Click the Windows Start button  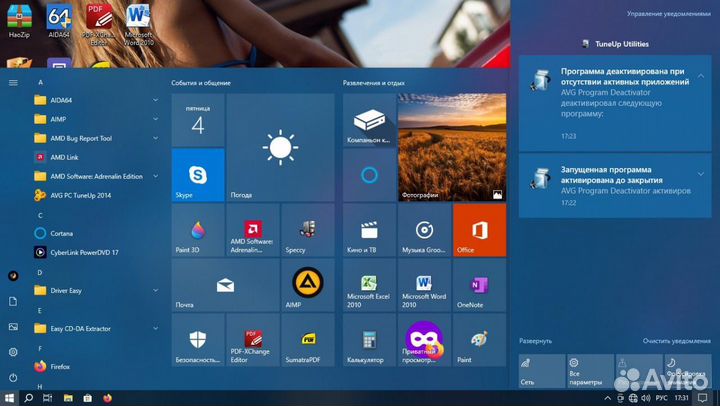(x=9, y=398)
